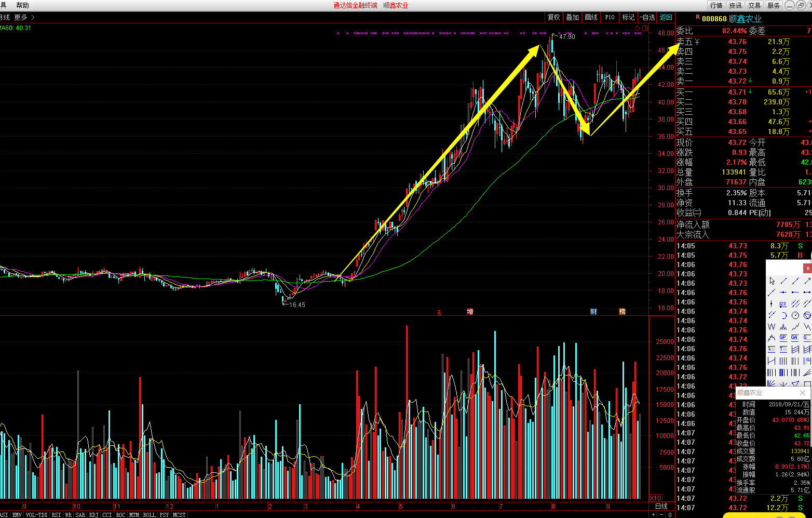Click the 财 event marker on chart
812x518 pixels.
pyautogui.click(x=593, y=311)
